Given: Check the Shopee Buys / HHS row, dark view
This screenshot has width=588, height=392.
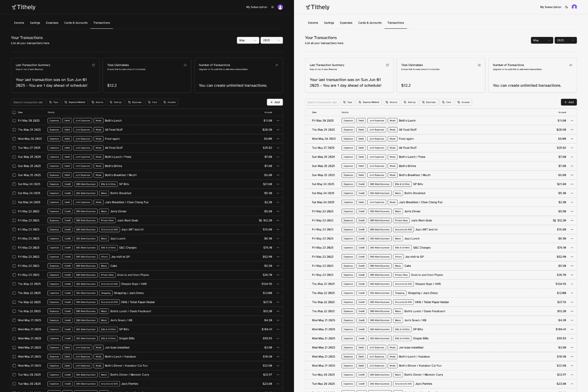Looking at the screenshot, I should (14, 284).
